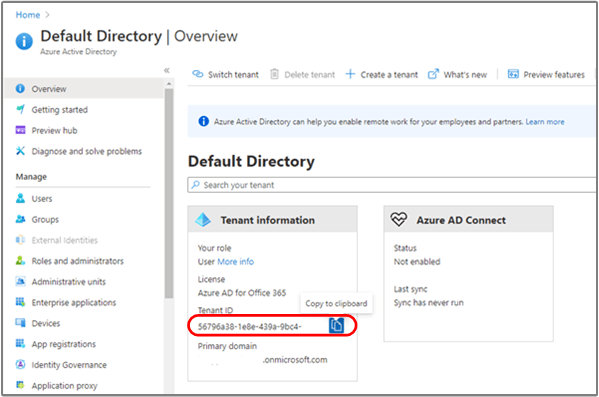Create a tenant via toolbar

click(382, 75)
